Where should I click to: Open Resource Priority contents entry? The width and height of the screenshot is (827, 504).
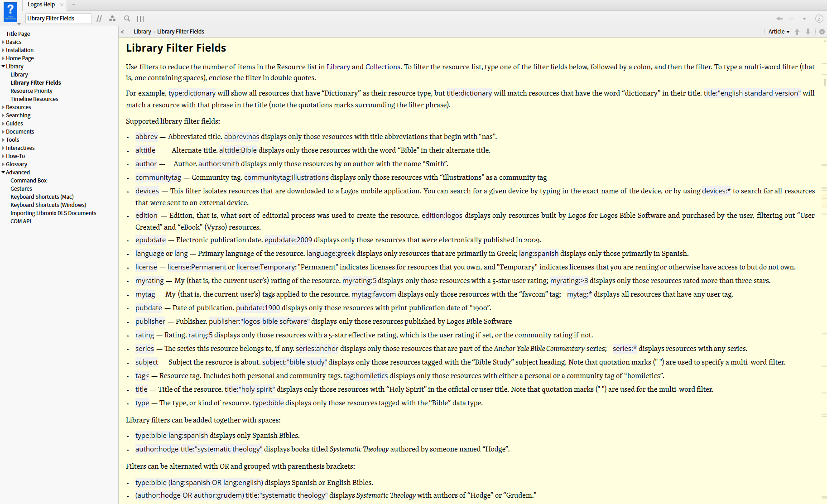(32, 91)
